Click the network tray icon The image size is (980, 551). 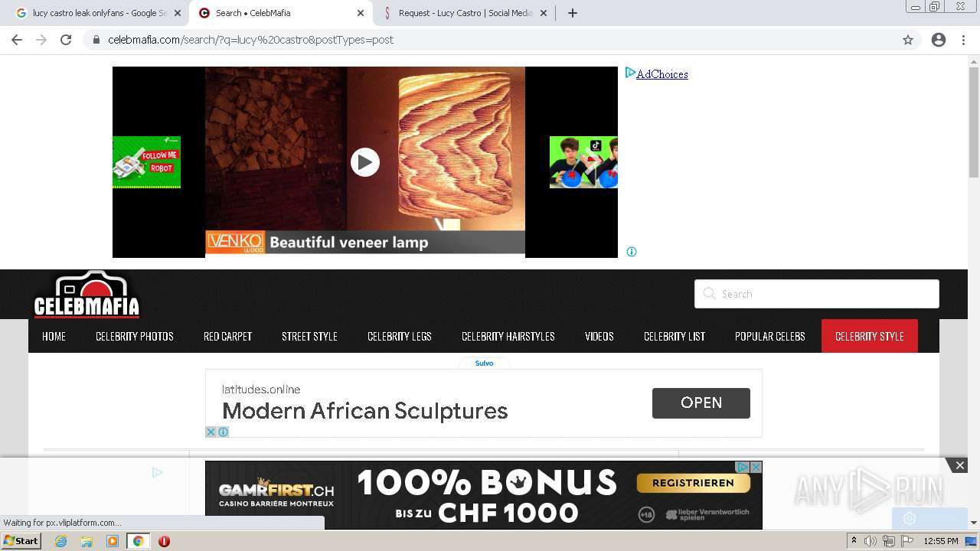888,541
